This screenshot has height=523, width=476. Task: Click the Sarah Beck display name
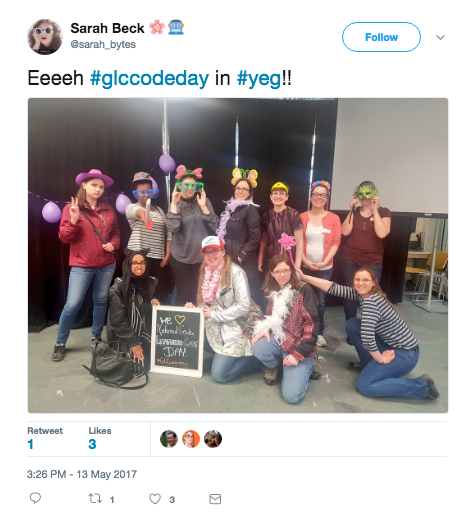click(x=107, y=28)
